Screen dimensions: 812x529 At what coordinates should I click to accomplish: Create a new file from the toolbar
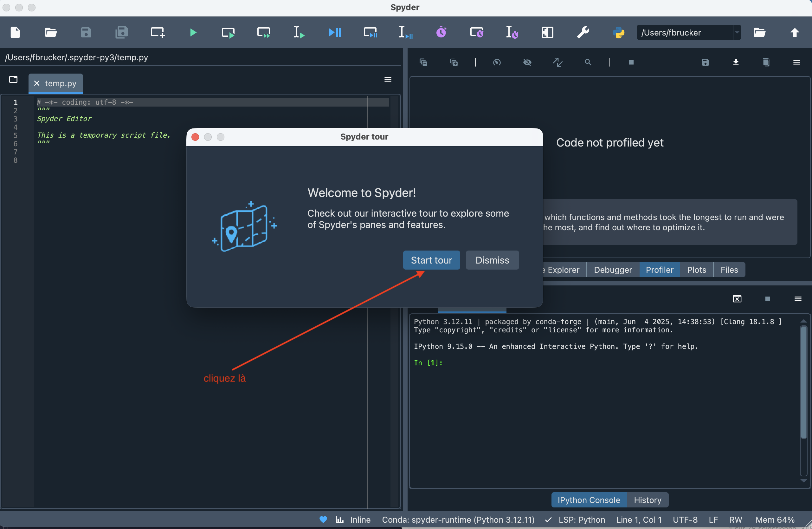(x=15, y=32)
